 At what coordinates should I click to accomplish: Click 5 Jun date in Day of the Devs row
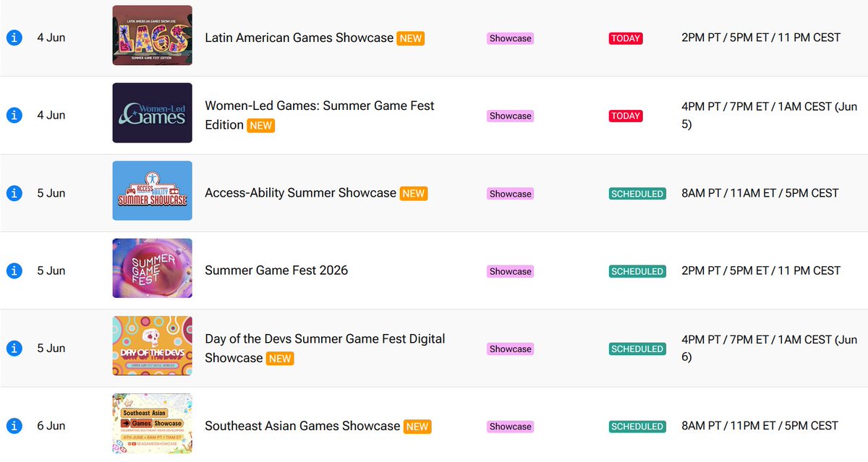(51, 348)
